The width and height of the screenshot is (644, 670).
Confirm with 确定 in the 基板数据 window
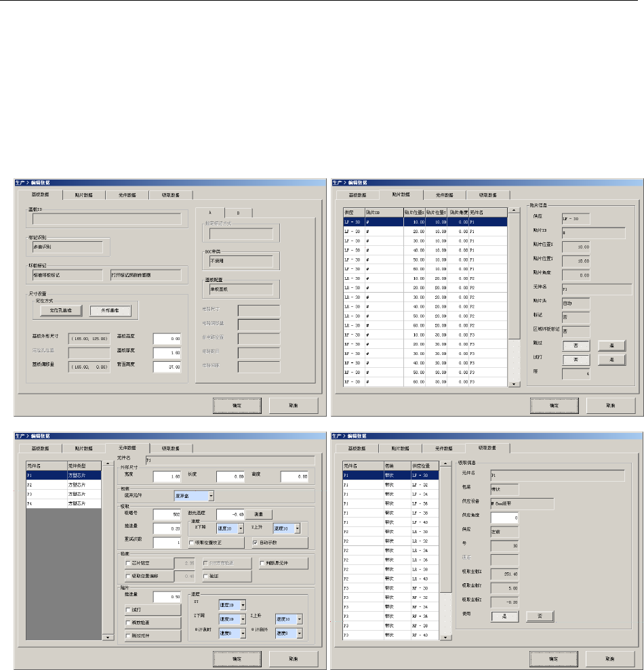(x=237, y=406)
